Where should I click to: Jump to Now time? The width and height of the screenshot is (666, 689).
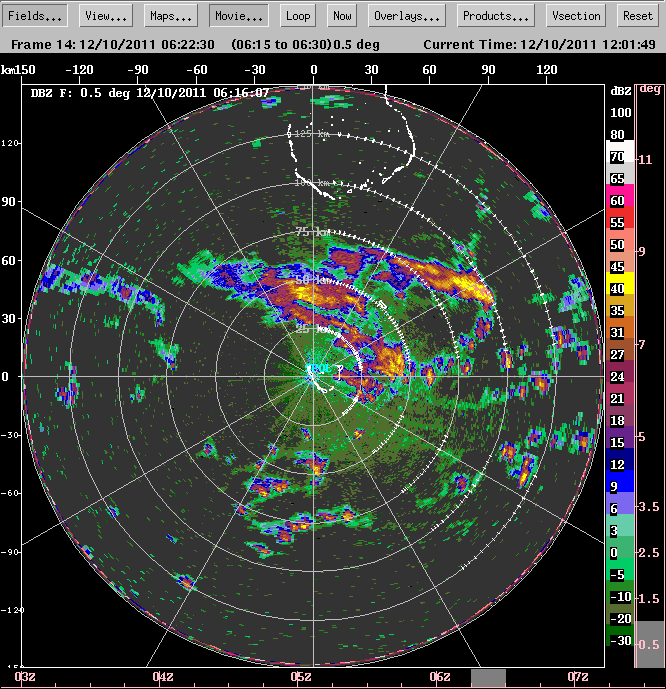pyautogui.click(x=342, y=16)
